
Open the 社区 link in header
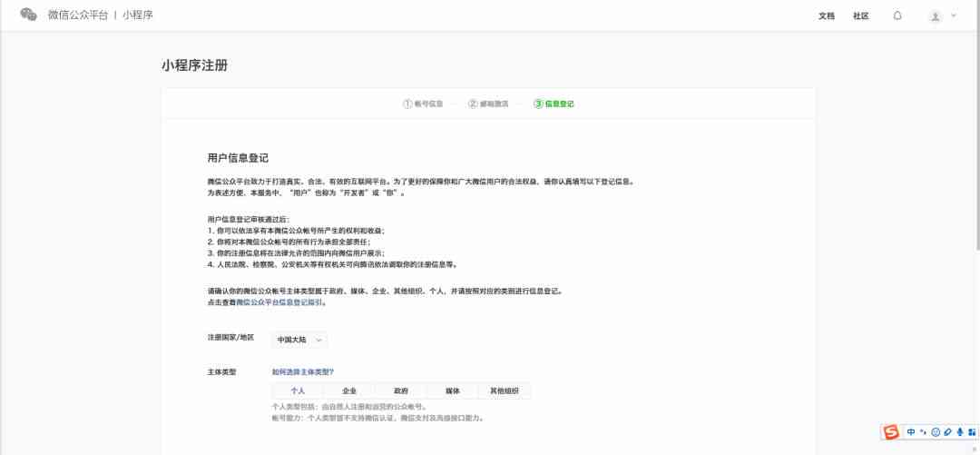point(861,16)
